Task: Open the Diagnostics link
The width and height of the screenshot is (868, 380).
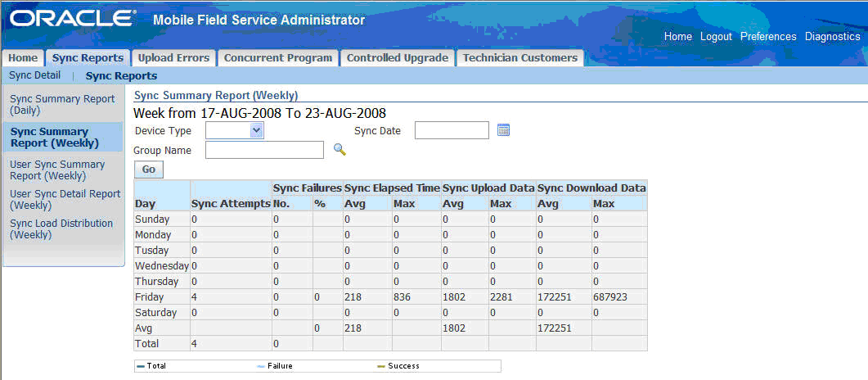Action: tap(833, 37)
